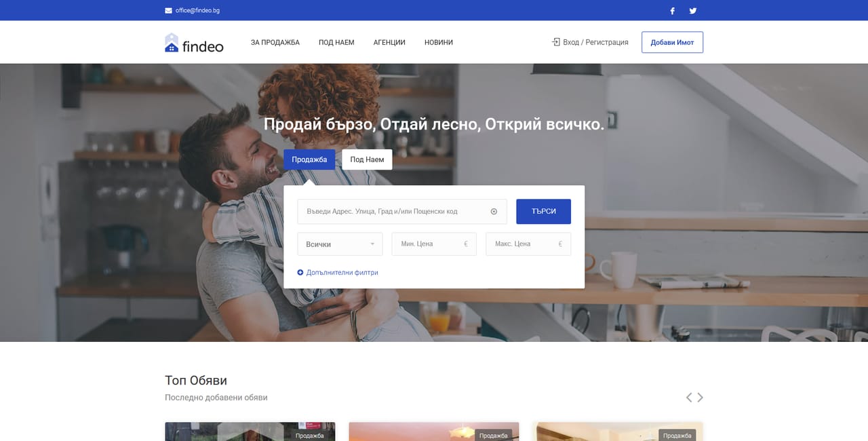Open the Всички property type dropdown
The width and height of the screenshot is (868, 441).
340,244
